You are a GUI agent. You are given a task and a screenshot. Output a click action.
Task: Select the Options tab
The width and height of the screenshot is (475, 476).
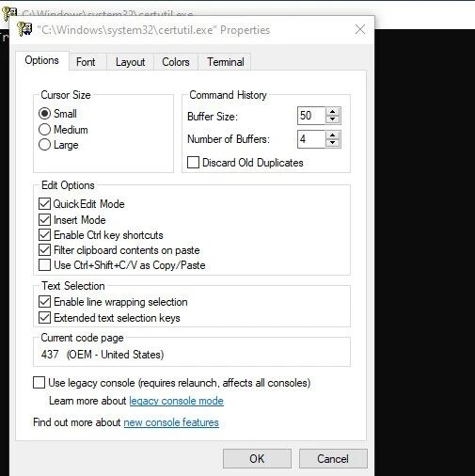coord(41,60)
